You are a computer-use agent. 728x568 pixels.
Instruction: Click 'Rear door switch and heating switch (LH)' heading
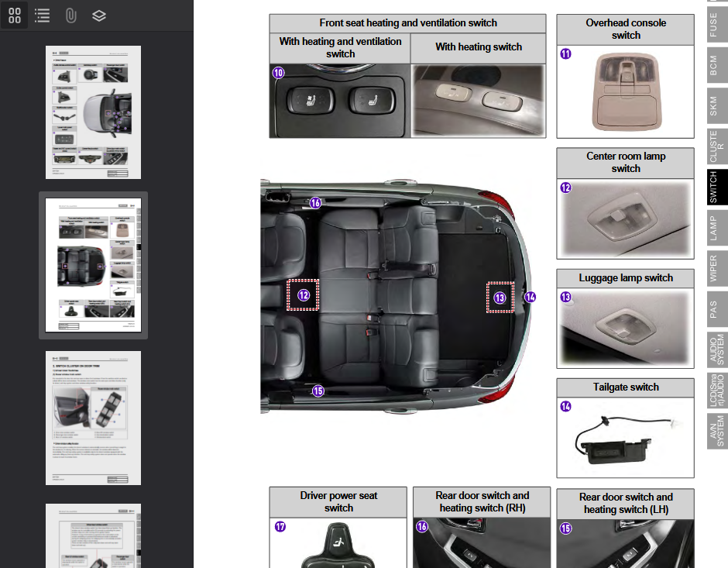pos(626,503)
